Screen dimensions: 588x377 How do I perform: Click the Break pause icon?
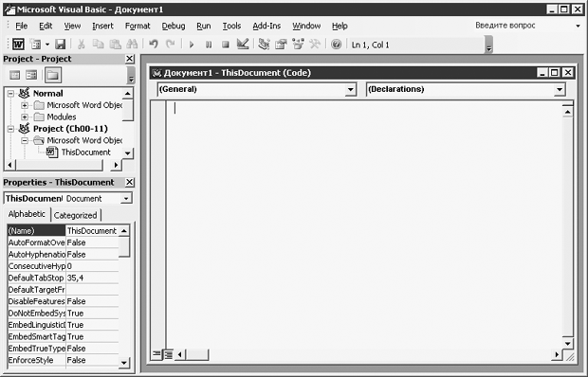click(x=209, y=45)
